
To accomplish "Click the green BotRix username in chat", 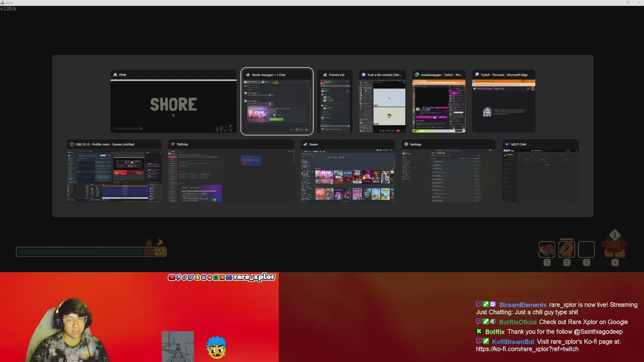I will pyautogui.click(x=495, y=332).
